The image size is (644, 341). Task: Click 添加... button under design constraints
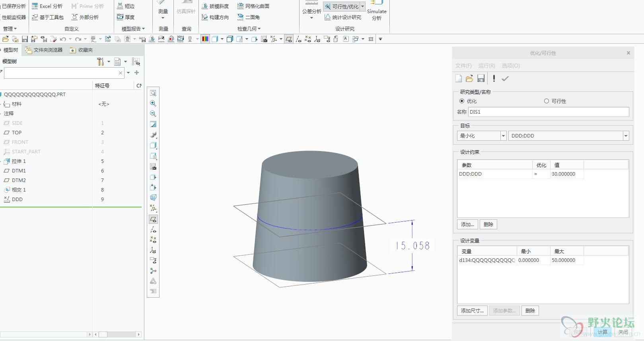pyautogui.click(x=467, y=225)
